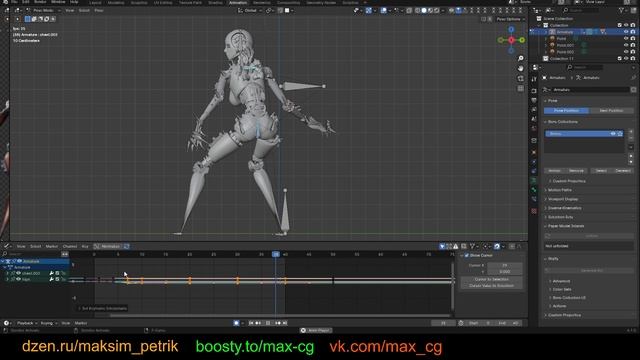Open the Output properties tab
This screenshot has width=640, height=360.
(534, 100)
